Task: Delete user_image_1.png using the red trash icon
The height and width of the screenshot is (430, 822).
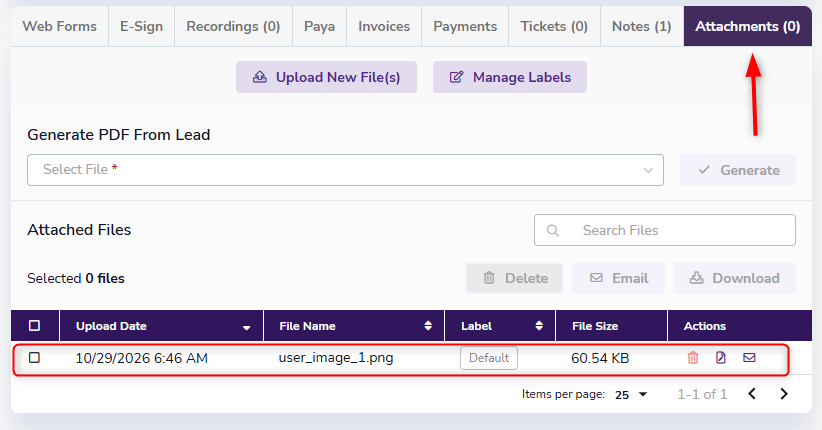Action: tap(693, 358)
